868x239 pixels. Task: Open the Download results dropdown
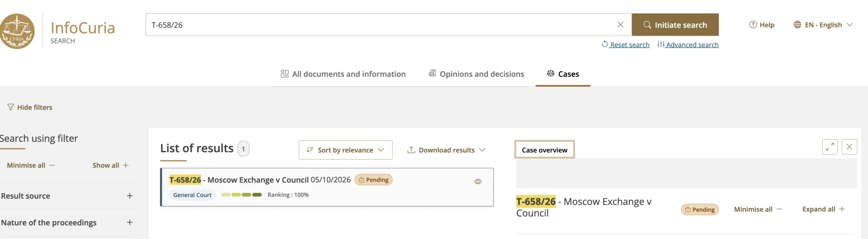click(446, 150)
